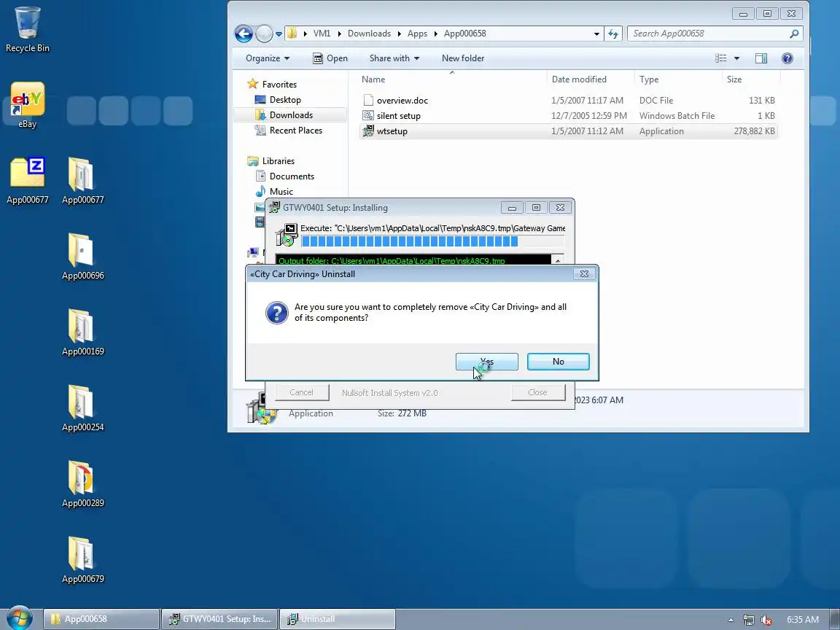The width and height of the screenshot is (840, 630).
Task: Select Music library in navigation pane
Action: [281, 191]
